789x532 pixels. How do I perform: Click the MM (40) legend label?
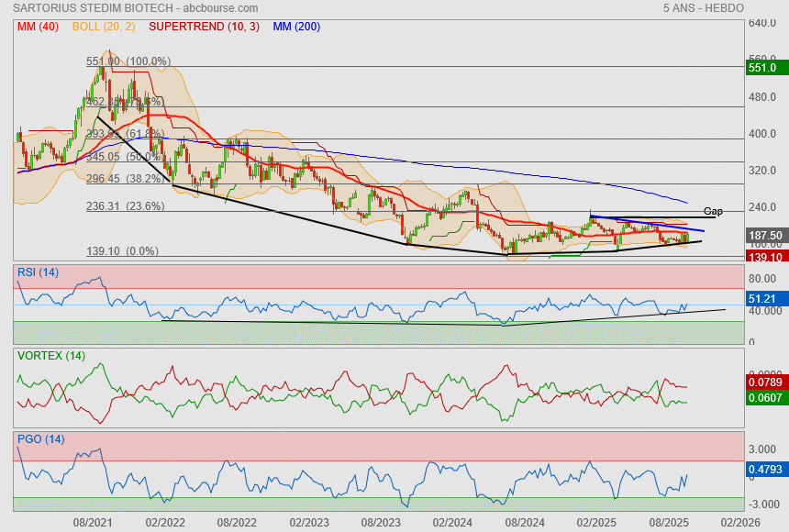pos(38,27)
